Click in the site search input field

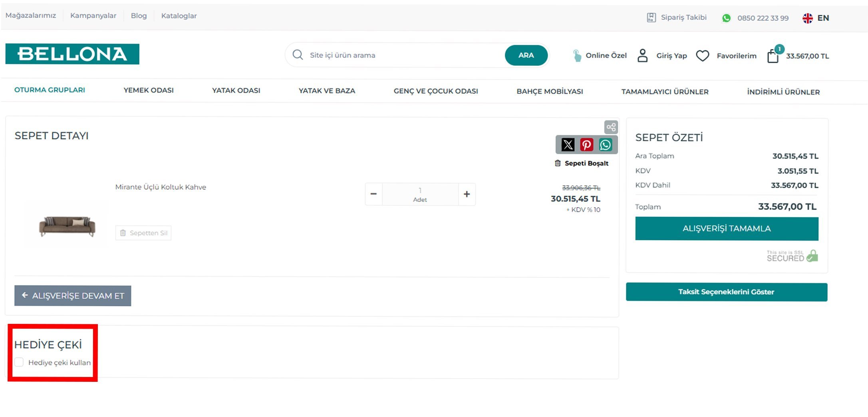pos(403,55)
